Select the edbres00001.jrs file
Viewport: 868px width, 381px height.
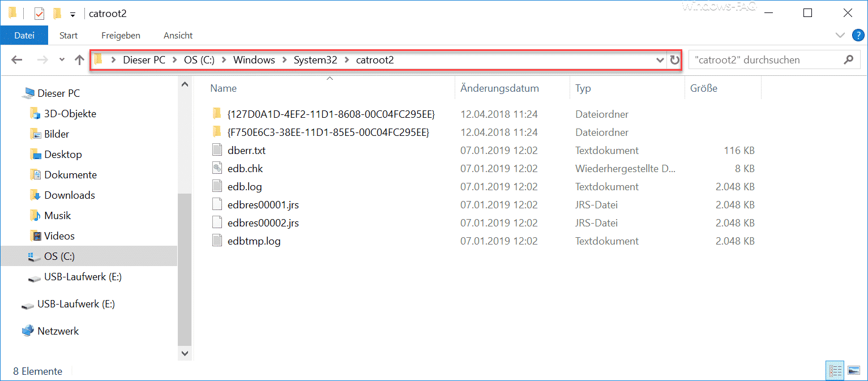tap(263, 204)
